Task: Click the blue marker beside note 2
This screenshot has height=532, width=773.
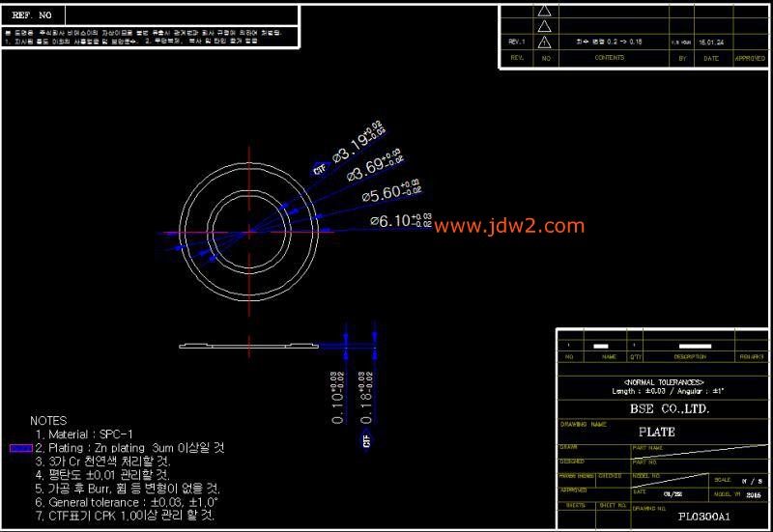Action: click(20, 448)
